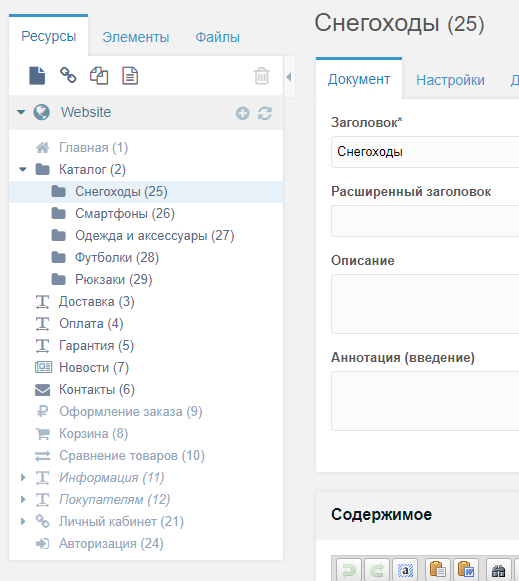Click the select all icon in editor
This screenshot has height=581, width=519.
tap(405, 571)
